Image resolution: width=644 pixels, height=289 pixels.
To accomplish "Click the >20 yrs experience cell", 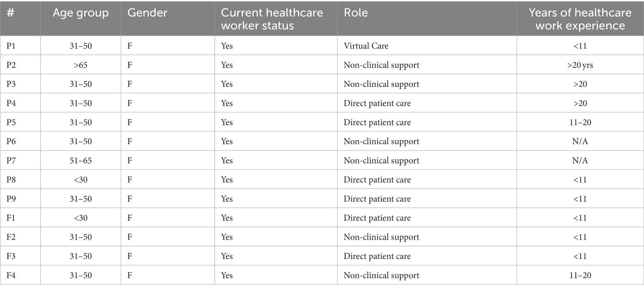I will point(580,65).
